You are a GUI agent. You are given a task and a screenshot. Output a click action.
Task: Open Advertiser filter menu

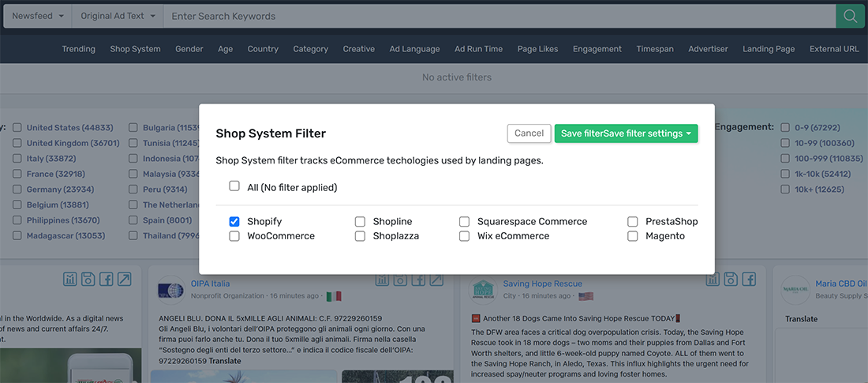708,49
